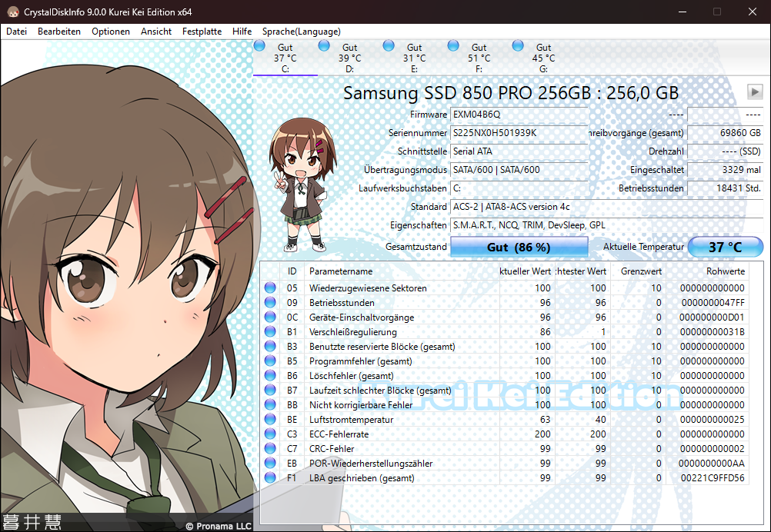The image size is (771, 532).
Task: Click the chibi character image beside the firmware info
Action: pyautogui.click(x=303, y=185)
